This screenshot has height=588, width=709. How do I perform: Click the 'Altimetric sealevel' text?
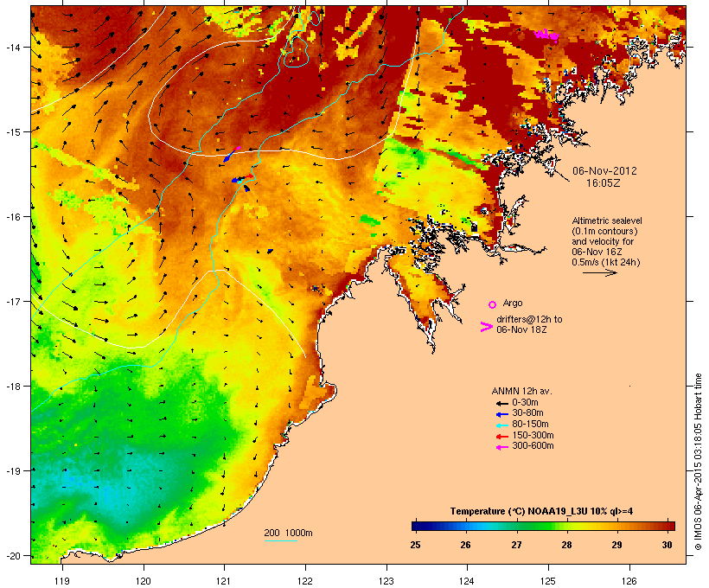(607, 220)
